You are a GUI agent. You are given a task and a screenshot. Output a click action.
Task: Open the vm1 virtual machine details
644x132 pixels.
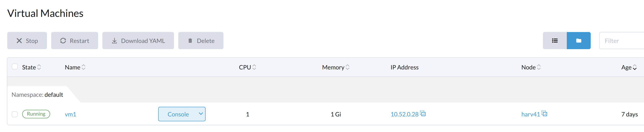tap(71, 114)
